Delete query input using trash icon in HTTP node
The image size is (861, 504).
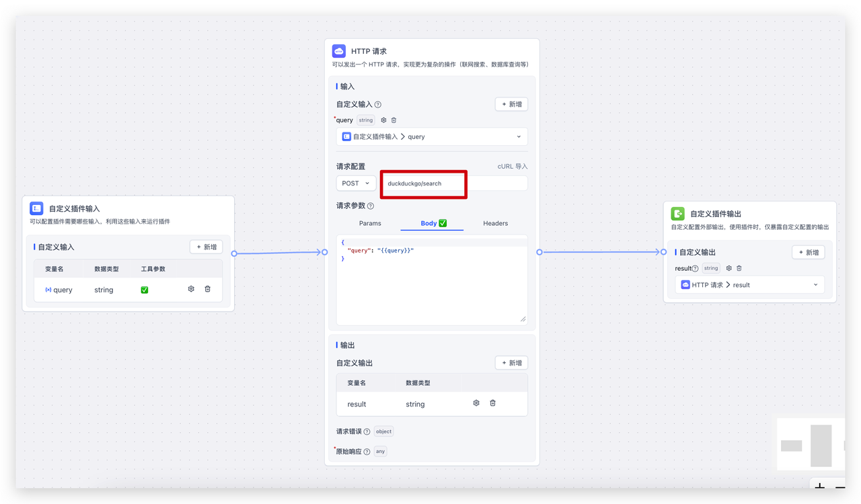coord(394,120)
